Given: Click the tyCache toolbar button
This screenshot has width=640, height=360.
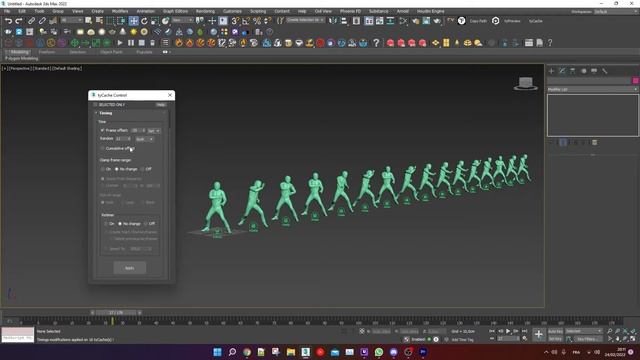Looking at the screenshot, I should pyautogui.click(x=536, y=21).
